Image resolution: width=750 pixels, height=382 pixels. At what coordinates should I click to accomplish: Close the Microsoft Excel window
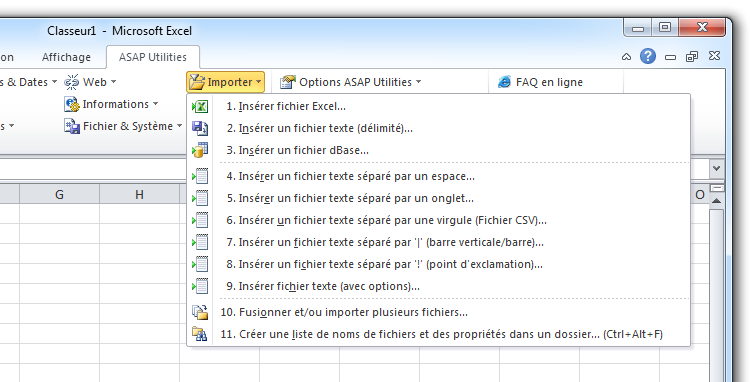[x=702, y=27]
